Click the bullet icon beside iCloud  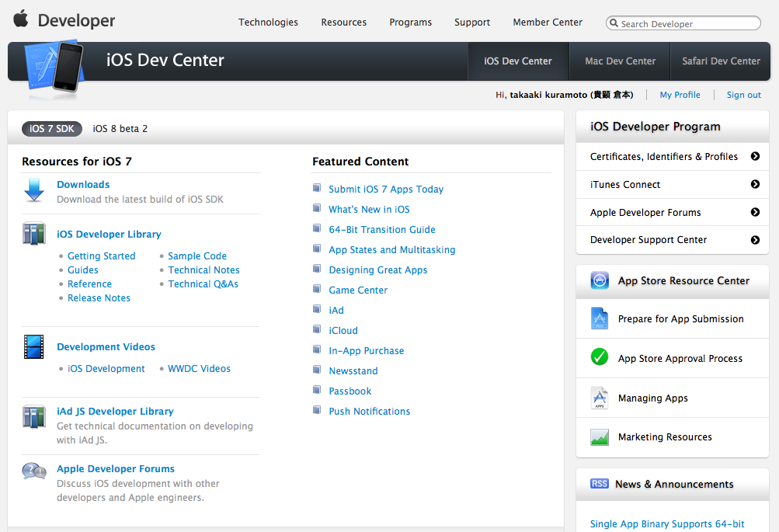[316, 329]
